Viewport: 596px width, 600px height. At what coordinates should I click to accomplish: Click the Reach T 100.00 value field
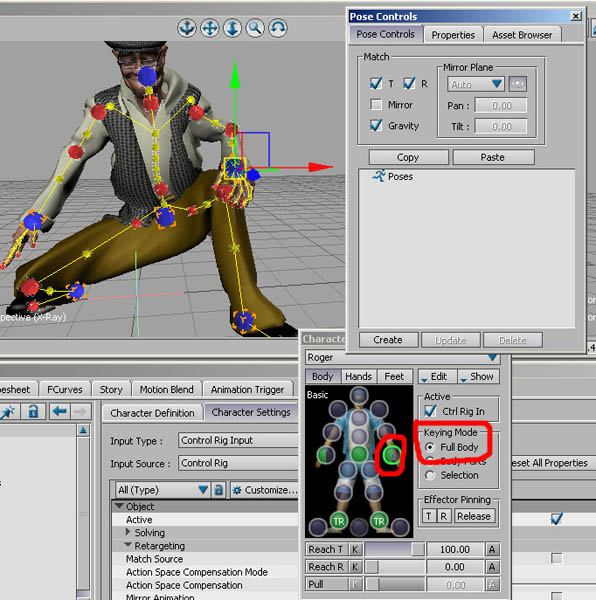point(455,549)
